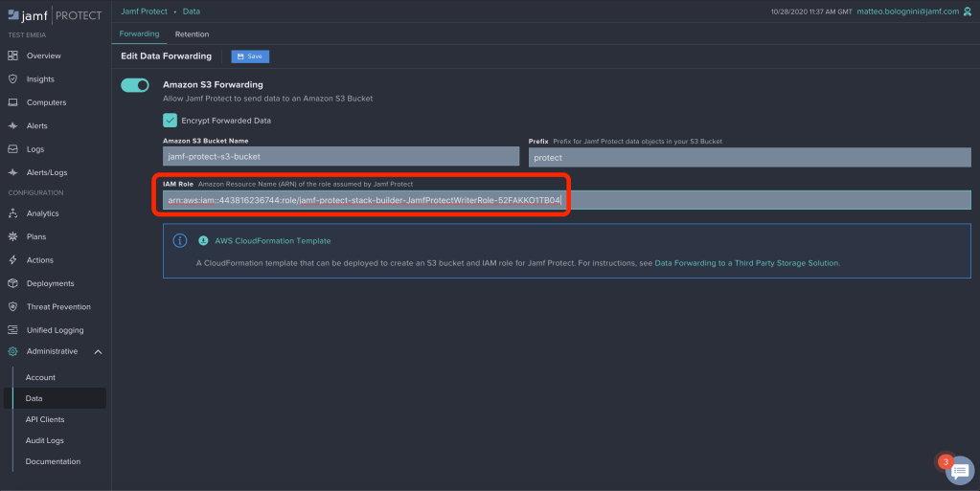Click the Save button
Screen dimensions: 980x491
pyautogui.click(x=250, y=56)
